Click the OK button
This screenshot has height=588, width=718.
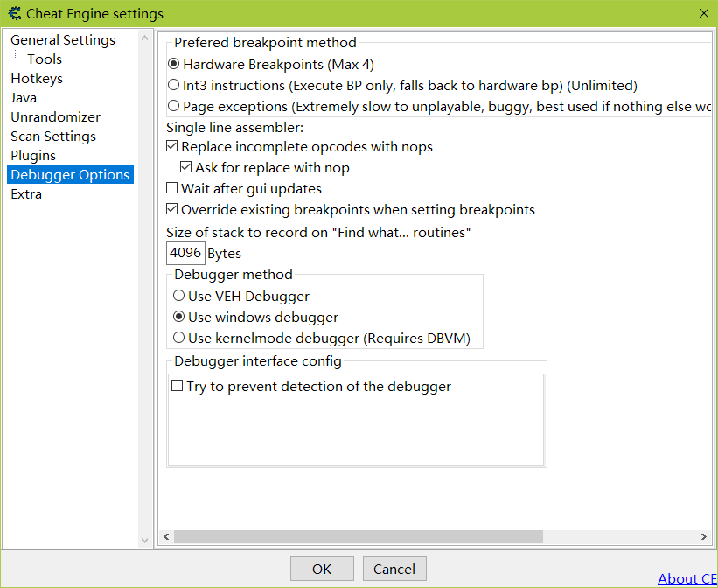pos(322,569)
